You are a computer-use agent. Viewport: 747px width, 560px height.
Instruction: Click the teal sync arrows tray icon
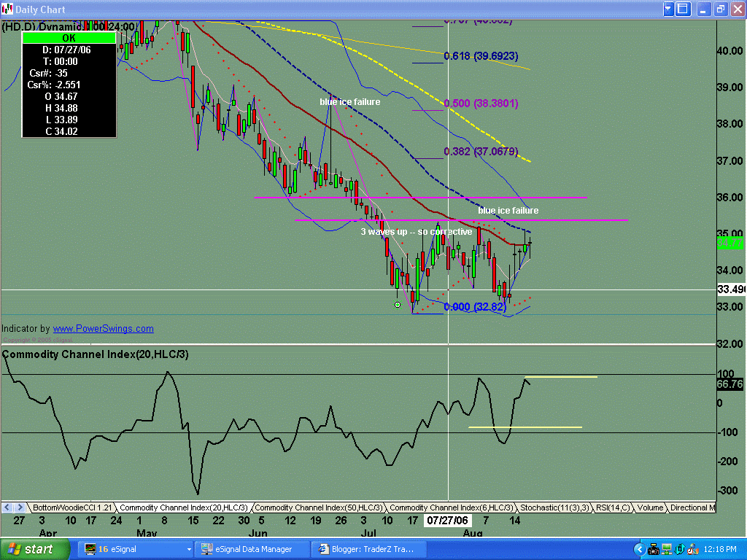tap(680, 550)
